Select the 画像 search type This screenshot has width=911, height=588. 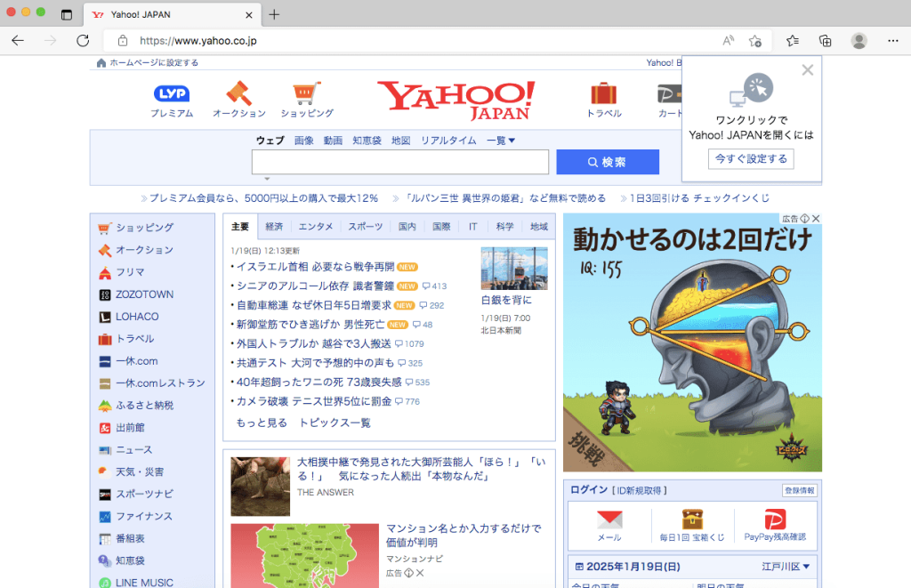click(304, 140)
